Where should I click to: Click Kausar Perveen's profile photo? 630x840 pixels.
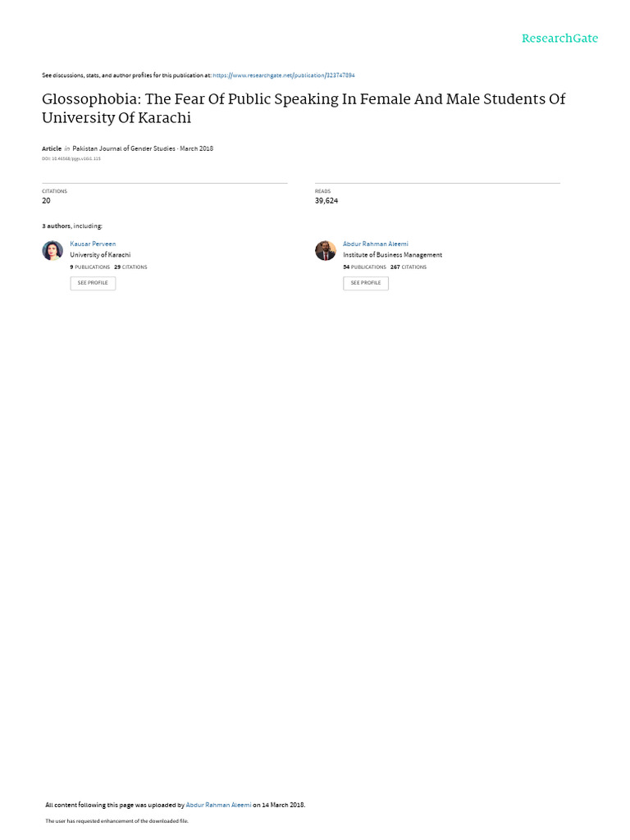52,251
